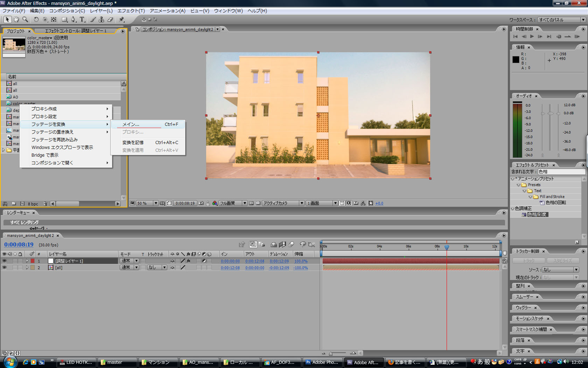This screenshot has width=588, height=368.
Task: Toggle visibility eye for adjustment layer 1
Action: click(x=5, y=261)
